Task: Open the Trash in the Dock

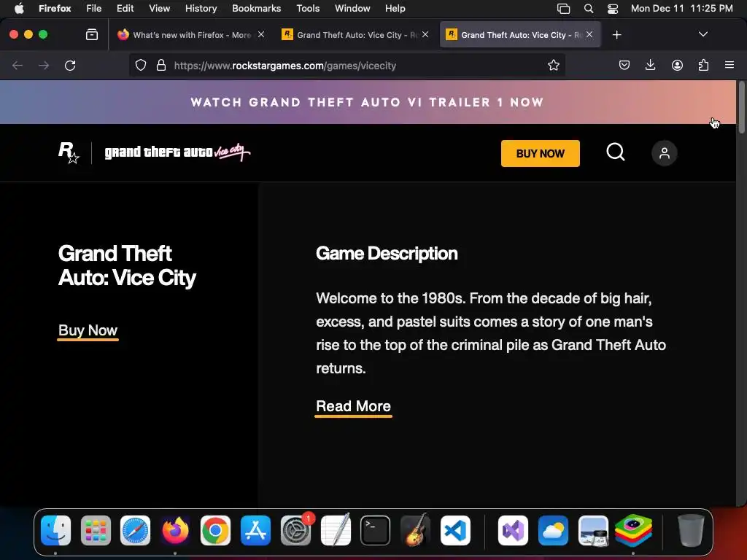Action: point(691,530)
